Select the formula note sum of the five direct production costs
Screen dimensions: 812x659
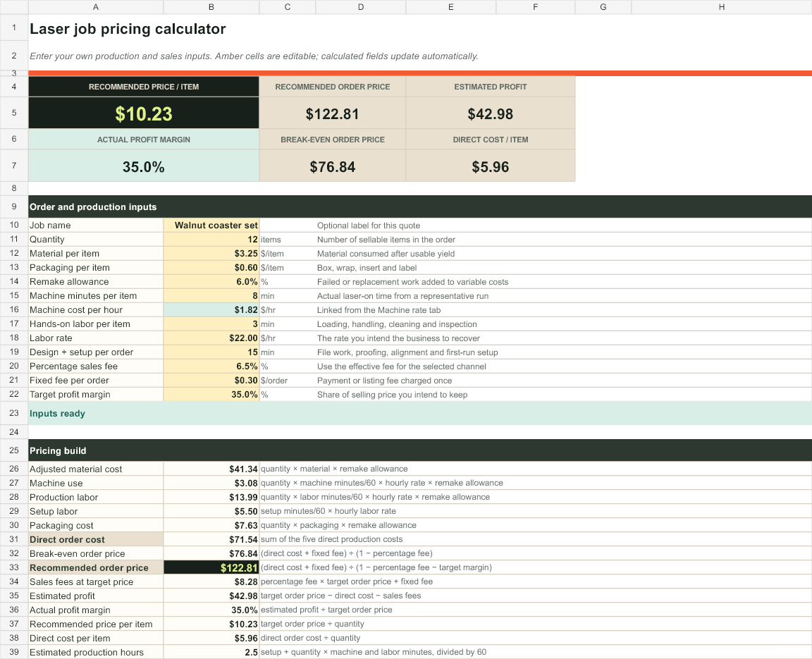(331, 539)
